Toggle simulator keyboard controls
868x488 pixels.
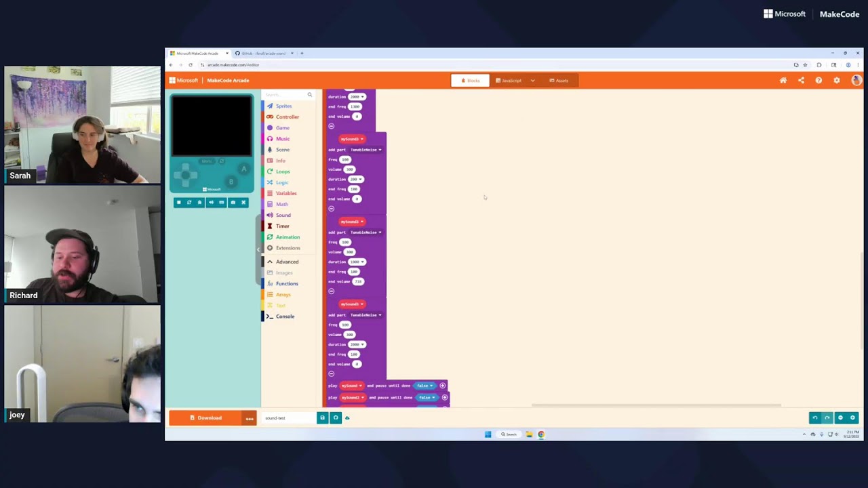[x=222, y=202]
